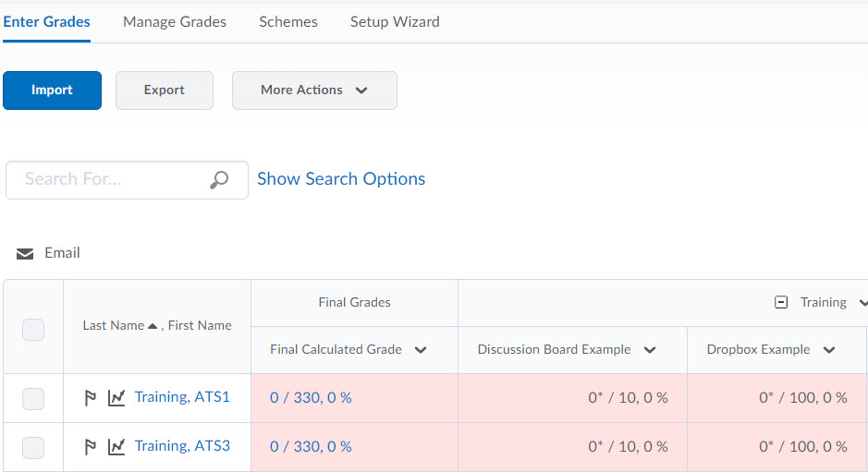868x472 pixels.
Task: View the progress chart icon for ATS3
Action: [x=116, y=447]
